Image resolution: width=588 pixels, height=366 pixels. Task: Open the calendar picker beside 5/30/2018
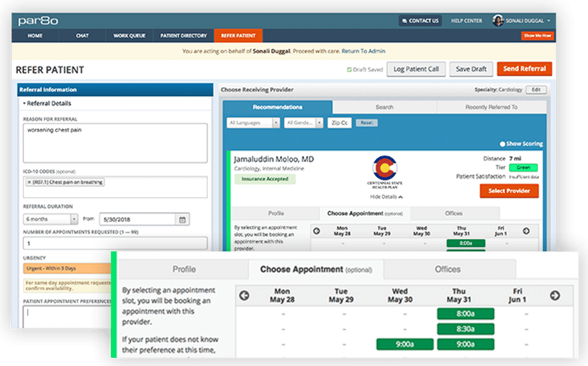[x=183, y=219]
